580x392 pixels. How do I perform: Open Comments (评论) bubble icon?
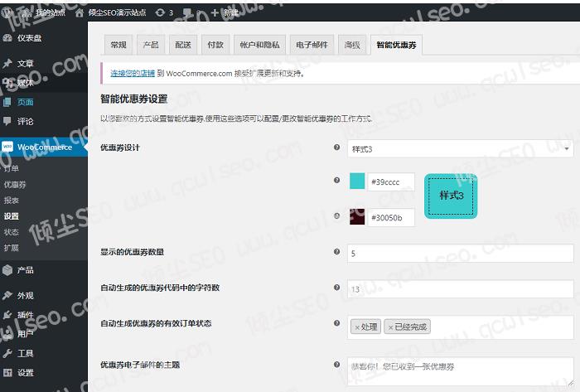pyautogui.click(x=7, y=121)
